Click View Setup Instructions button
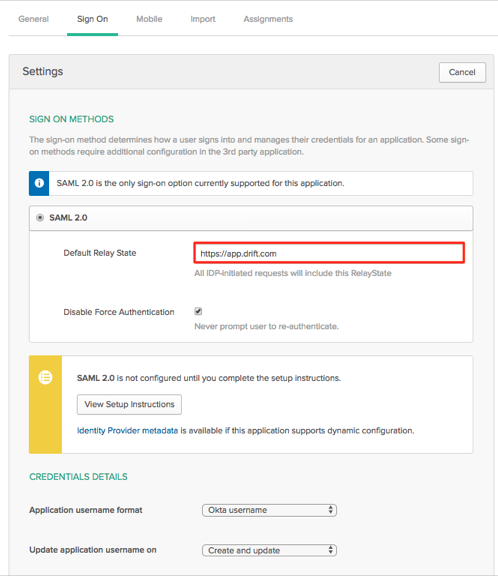 [x=129, y=404]
